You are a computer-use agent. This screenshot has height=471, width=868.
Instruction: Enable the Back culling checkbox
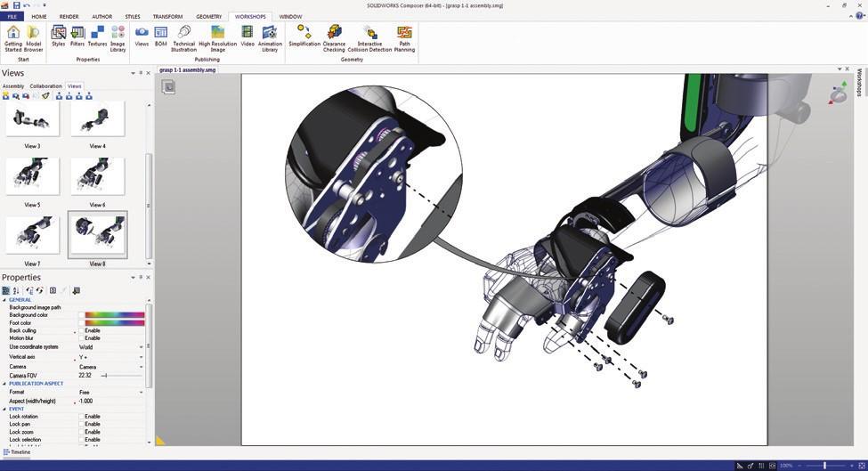(x=81, y=330)
